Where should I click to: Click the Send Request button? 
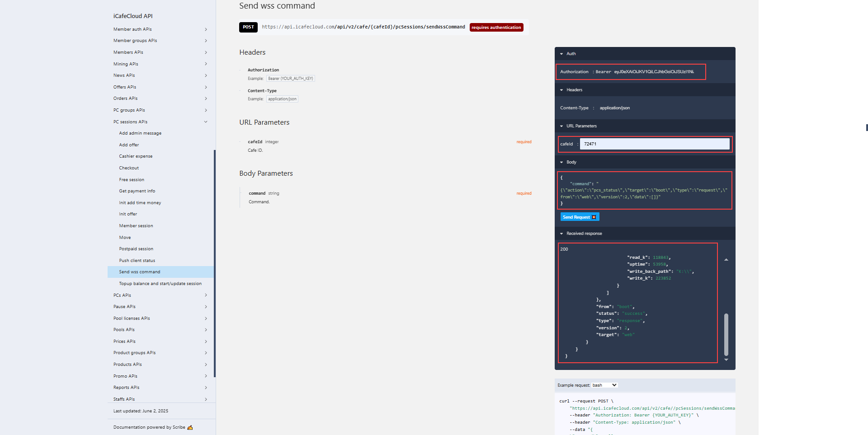click(x=579, y=217)
